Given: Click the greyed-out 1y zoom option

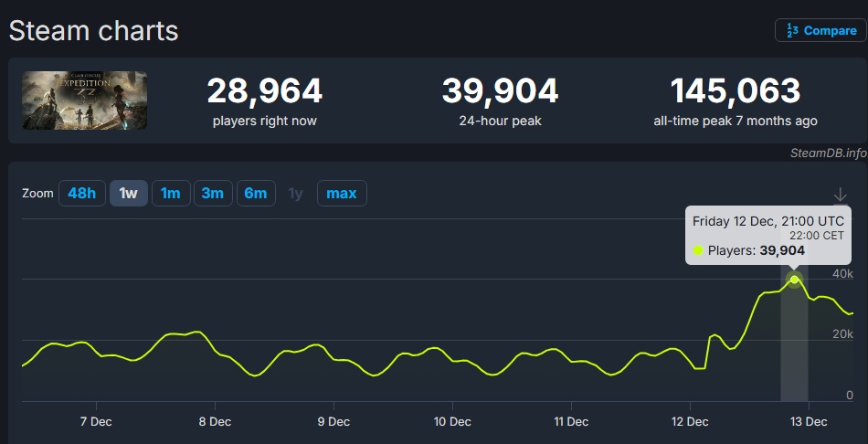Looking at the screenshot, I should [x=295, y=194].
